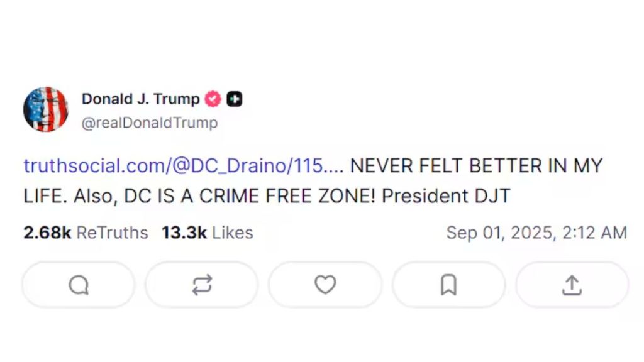
Task: Click the 2.68k ReTruth number
Action: click(x=47, y=233)
